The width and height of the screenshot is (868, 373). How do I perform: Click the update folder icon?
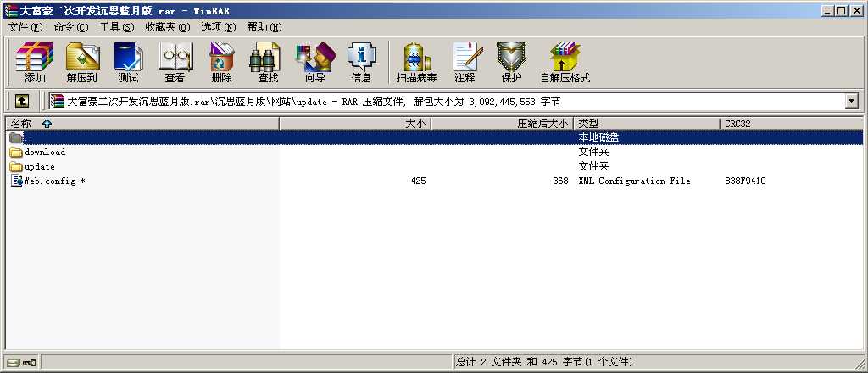point(16,166)
